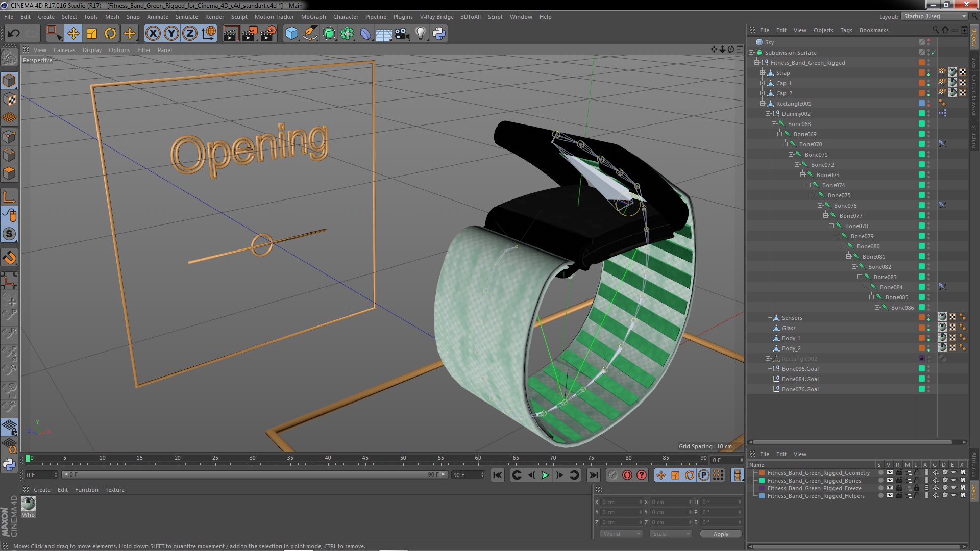
Task: Select the Move tool in top toolbar
Action: [x=73, y=34]
